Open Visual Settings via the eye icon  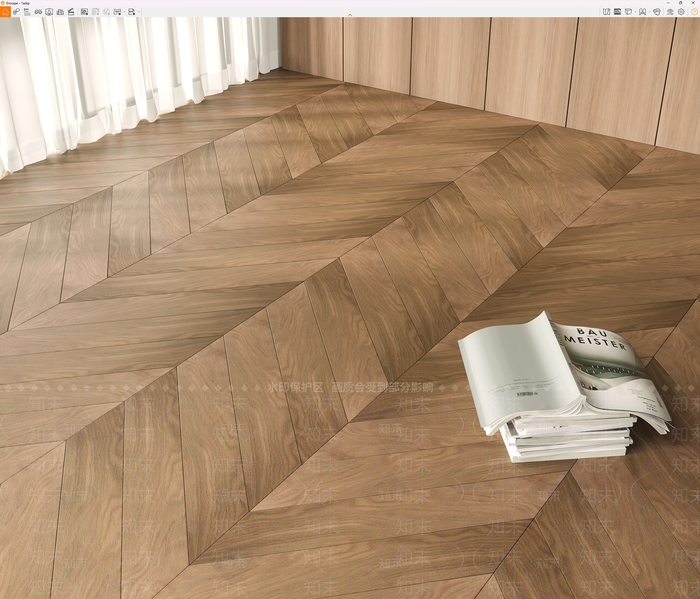pyautogui.click(x=670, y=12)
